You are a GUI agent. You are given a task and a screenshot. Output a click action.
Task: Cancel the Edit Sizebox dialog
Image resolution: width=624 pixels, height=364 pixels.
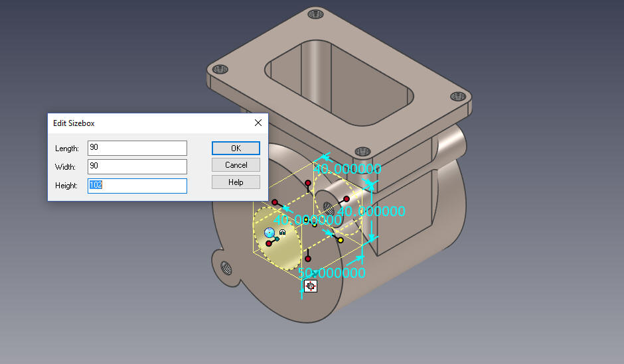[x=236, y=165]
